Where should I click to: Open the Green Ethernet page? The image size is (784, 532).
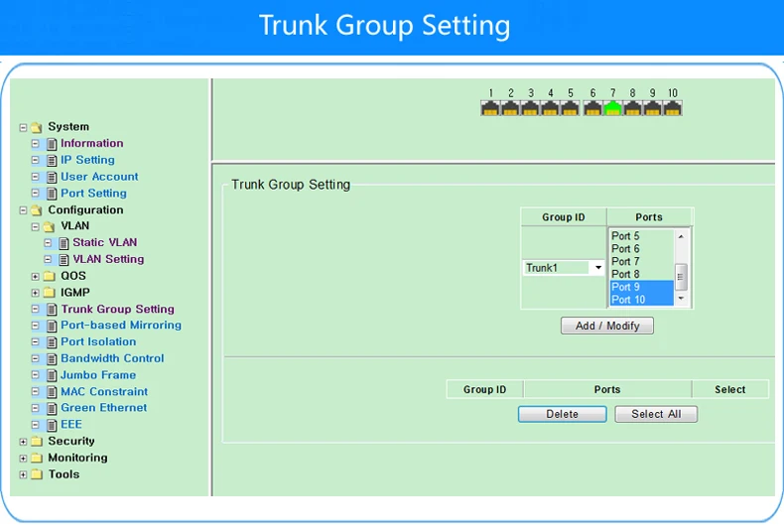[x=104, y=408]
